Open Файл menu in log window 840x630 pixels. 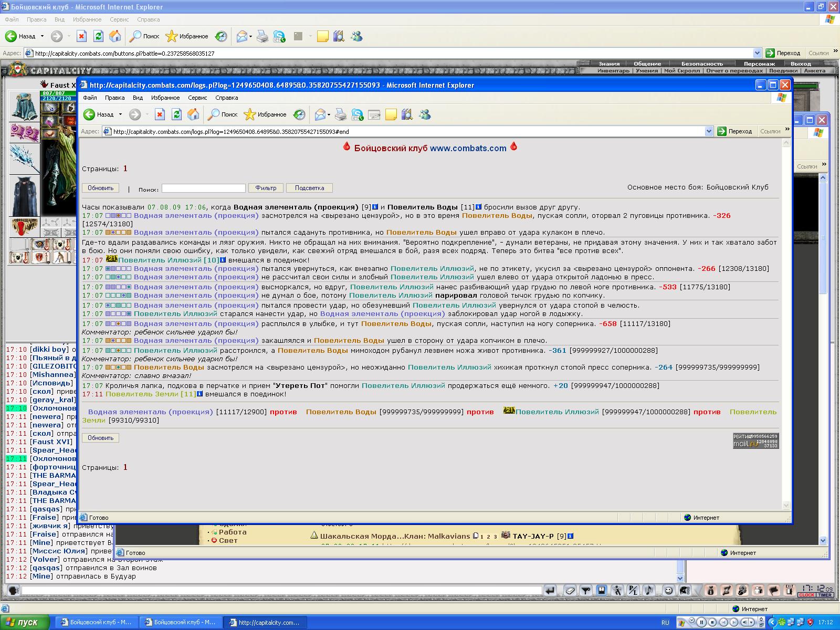tap(90, 98)
